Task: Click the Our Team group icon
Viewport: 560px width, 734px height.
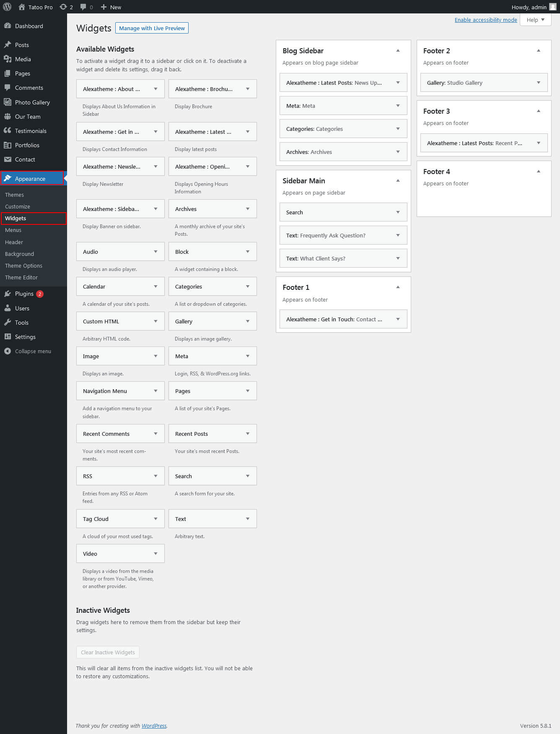Action: (x=8, y=116)
